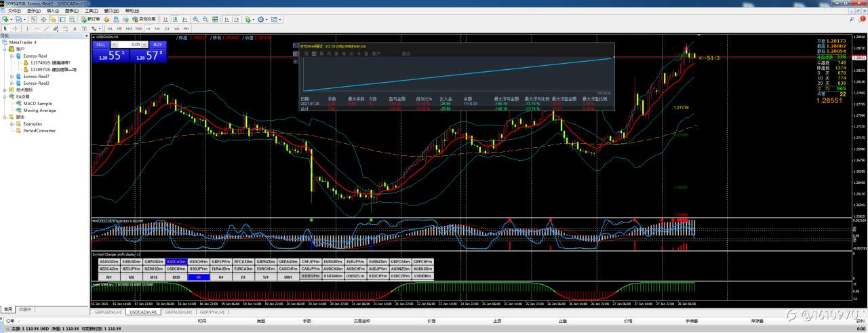Zoom in on the chart
This screenshot has height=333, width=868.
click(x=195, y=19)
